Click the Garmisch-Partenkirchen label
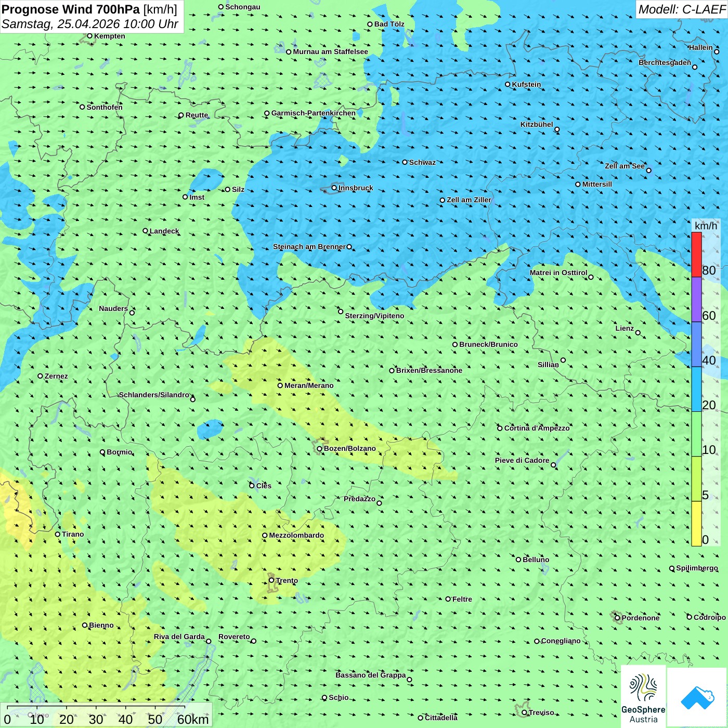This screenshot has width=728, height=728. pyautogui.click(x=314, y=113)
